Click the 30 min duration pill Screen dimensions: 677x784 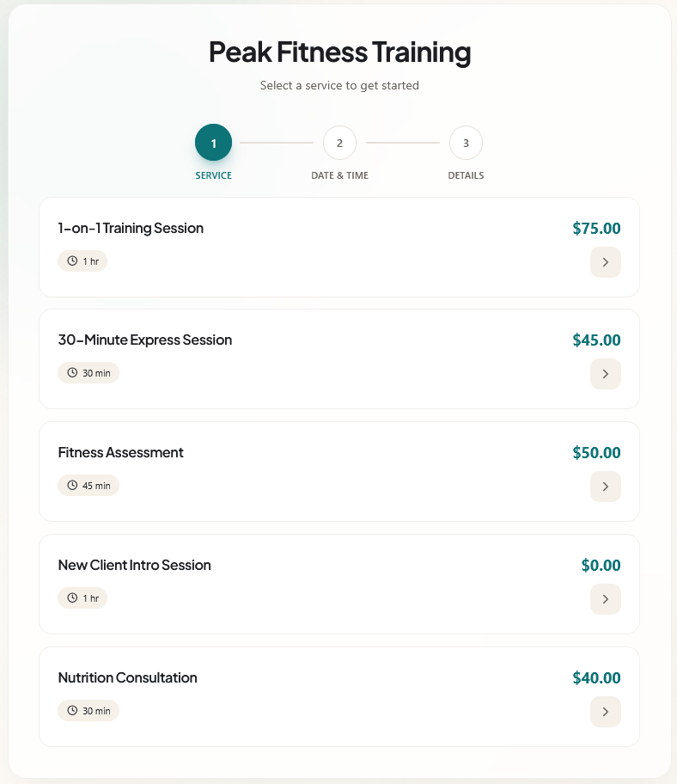(x=88, y=372)
